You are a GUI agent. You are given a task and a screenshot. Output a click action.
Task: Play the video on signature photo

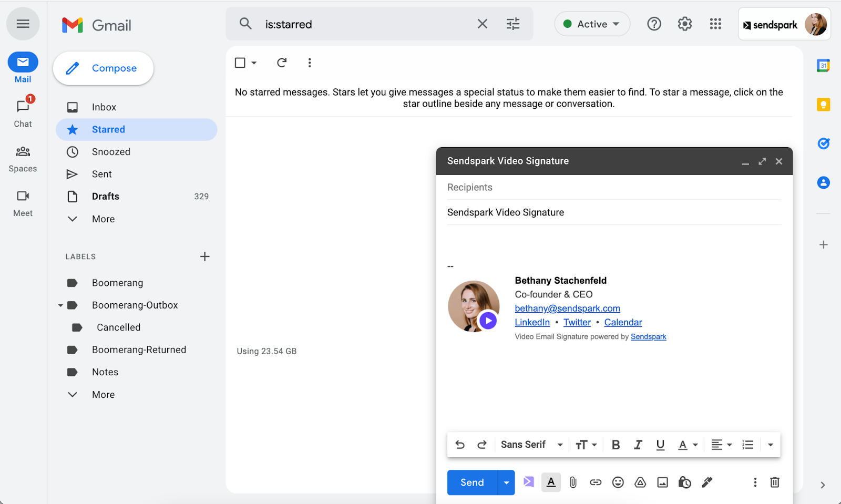coord(488,321)
